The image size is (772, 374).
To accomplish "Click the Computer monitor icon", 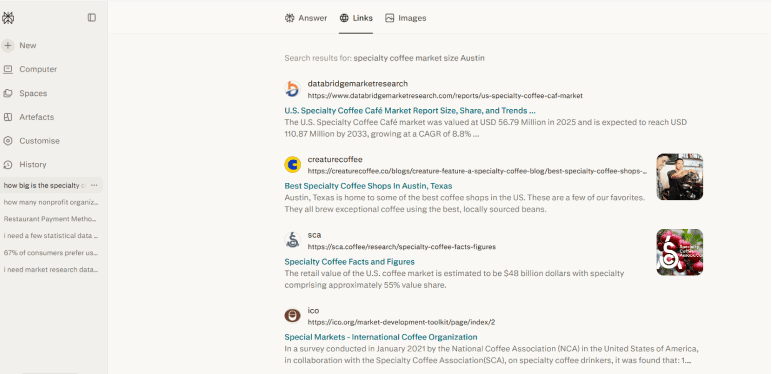I will pyautogui.click(x=7, y=69).
